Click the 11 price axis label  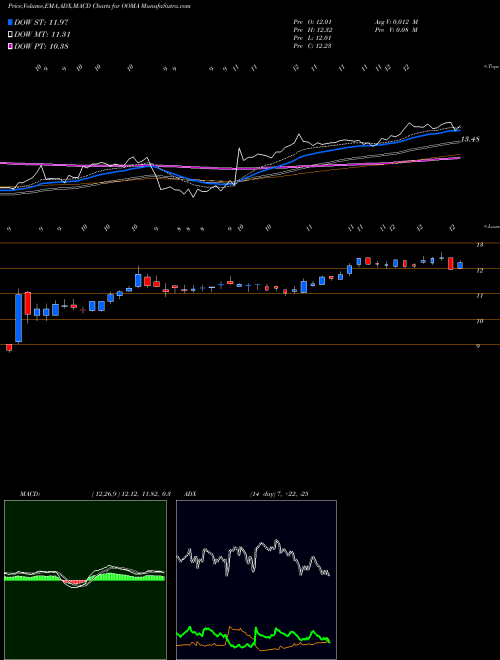[479, 296]
